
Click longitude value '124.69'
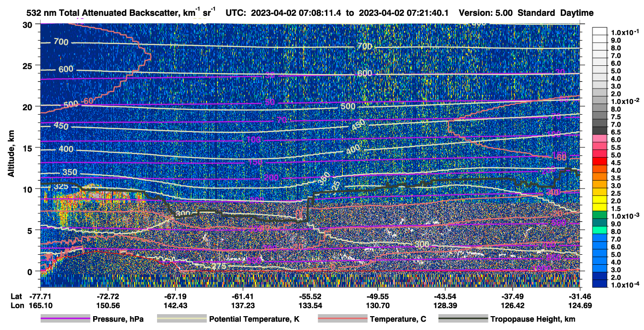(579, 305)
